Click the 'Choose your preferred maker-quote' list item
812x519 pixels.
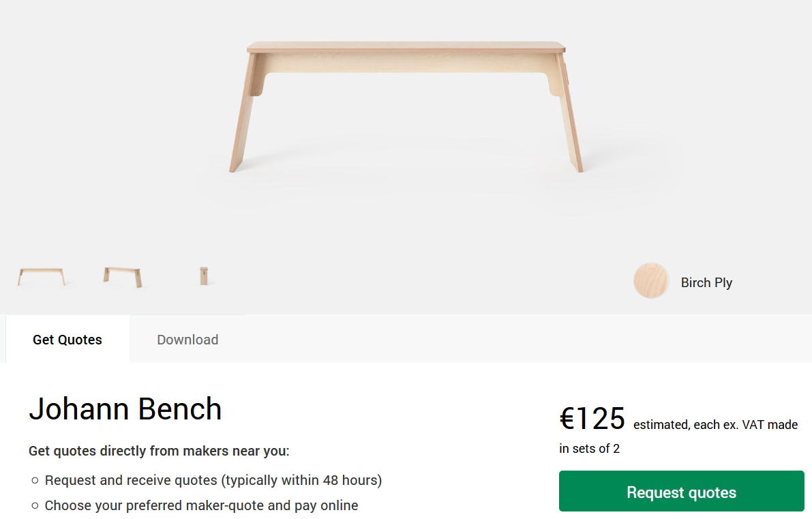[201, 505]
